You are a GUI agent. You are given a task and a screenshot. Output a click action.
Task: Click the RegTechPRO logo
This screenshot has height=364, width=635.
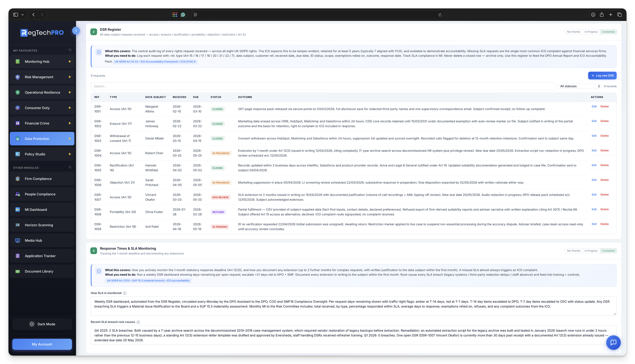pos(42,32)
